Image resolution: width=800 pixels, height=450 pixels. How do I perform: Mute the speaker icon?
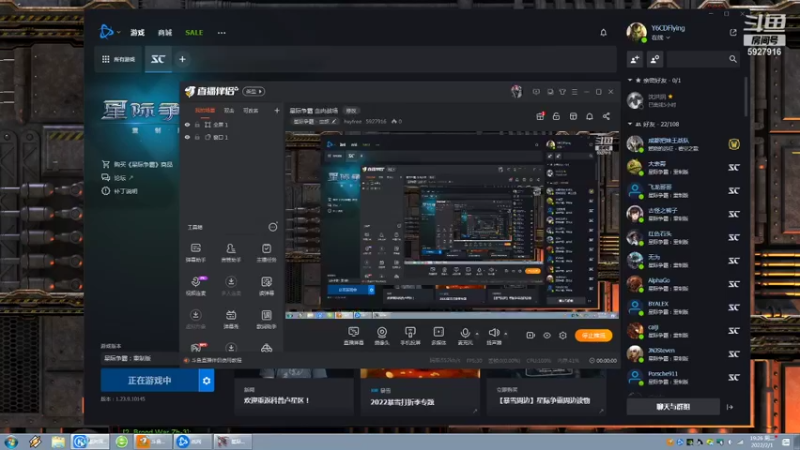[493, 333]
